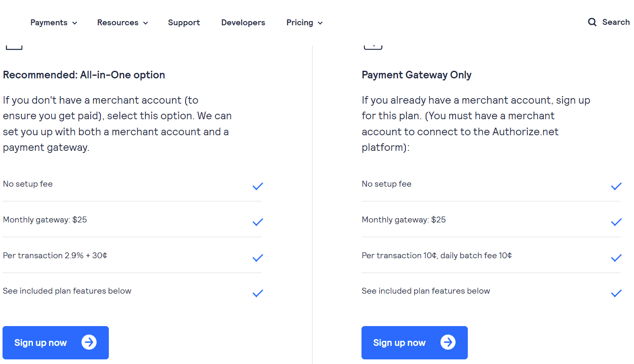Click the arrow icon inside right Sign up button
This screenshot has height=364, width=634.
[448, 343]
